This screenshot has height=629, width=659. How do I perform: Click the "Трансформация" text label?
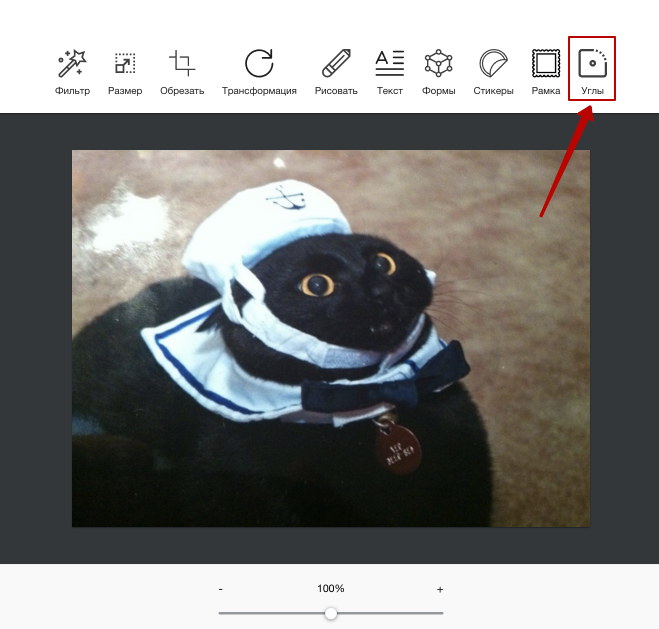tap(259, 91)
